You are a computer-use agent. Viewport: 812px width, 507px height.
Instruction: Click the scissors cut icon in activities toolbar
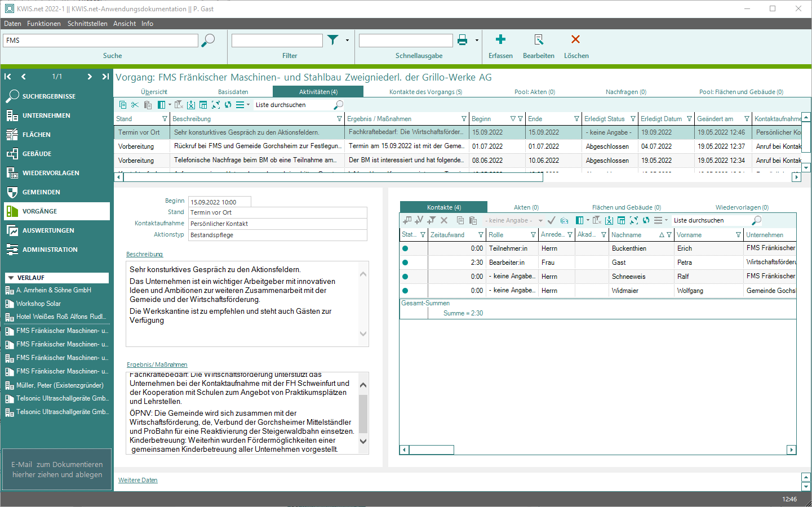[135, 105]
